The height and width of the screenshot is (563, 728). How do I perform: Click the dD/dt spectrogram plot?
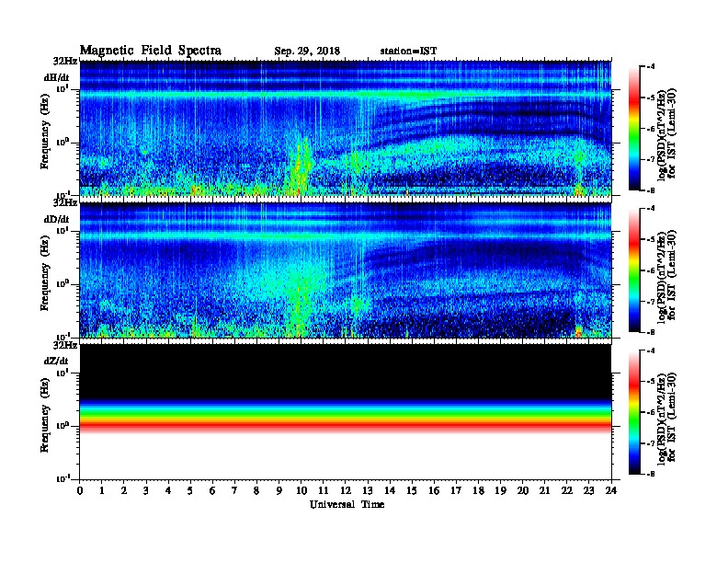[346, 270]
